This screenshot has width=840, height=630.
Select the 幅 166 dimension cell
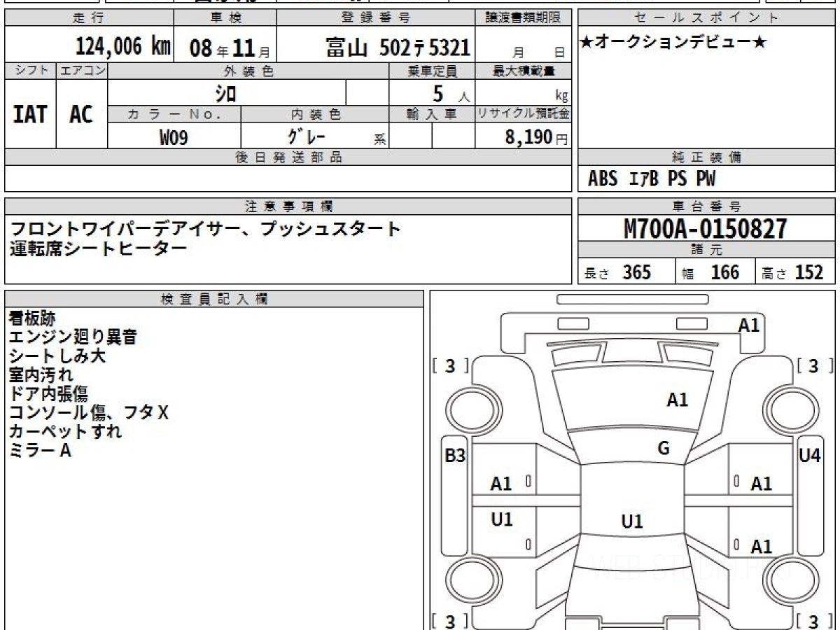[715, 272]
